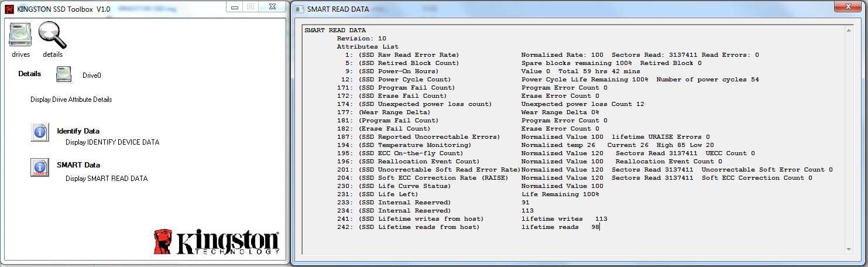Image resolution: width=868 pixels, height=267 pixels.
Task: Click SSD Unexpected power loss count row
Action: pos(490,104)
